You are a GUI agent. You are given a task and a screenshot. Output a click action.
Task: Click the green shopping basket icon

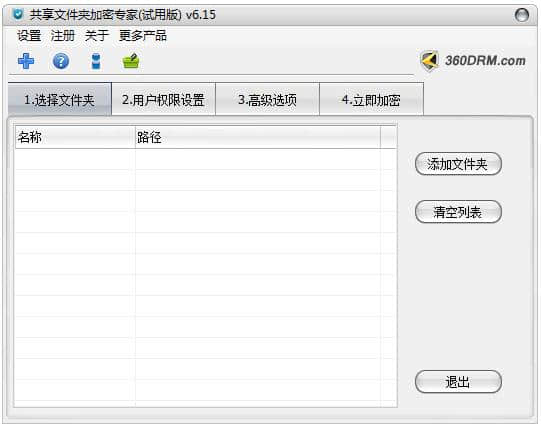131,61
